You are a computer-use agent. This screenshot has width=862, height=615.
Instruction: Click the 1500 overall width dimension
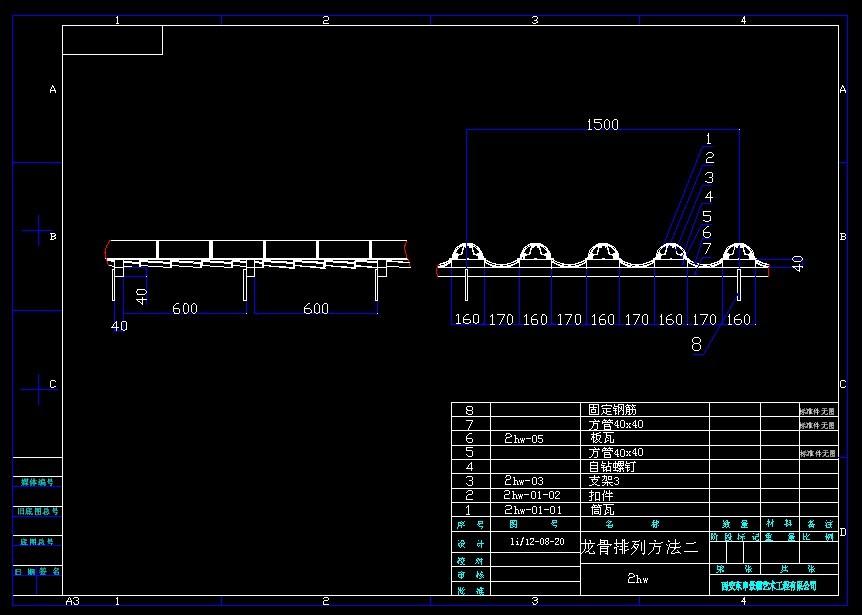pyautogui.click(x=602, y=125)
